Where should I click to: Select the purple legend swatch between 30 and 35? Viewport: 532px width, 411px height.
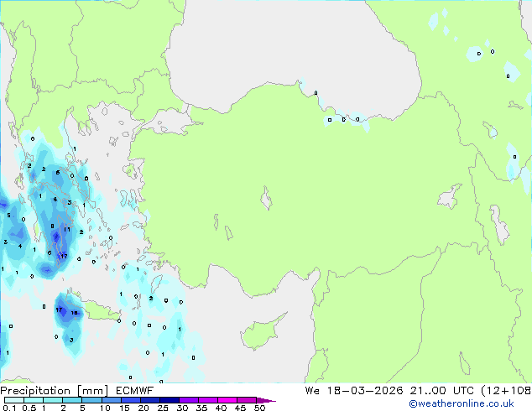(189, 400)
